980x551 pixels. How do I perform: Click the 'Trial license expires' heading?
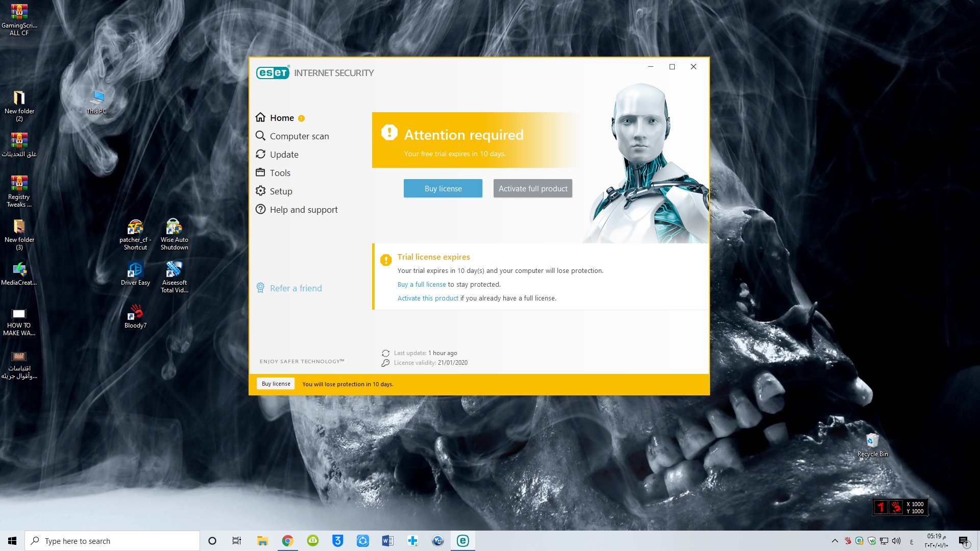pyautogui.click(x=434, y=257)
